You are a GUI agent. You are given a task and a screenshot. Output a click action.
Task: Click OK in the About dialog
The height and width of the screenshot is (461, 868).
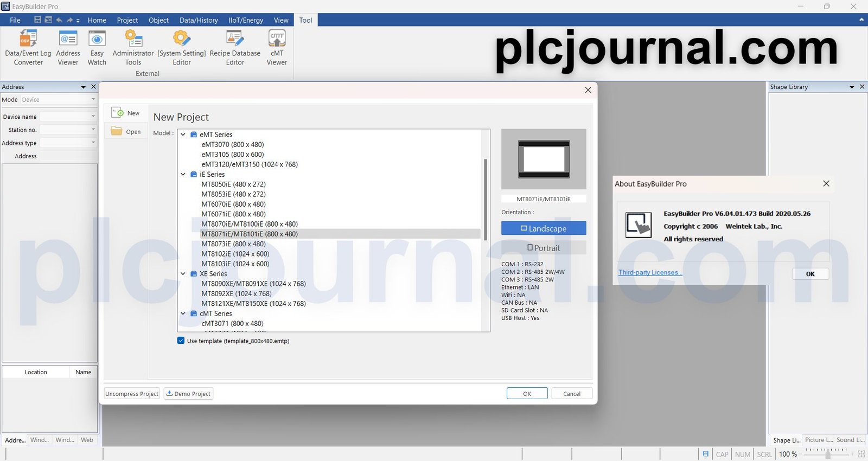810,274
